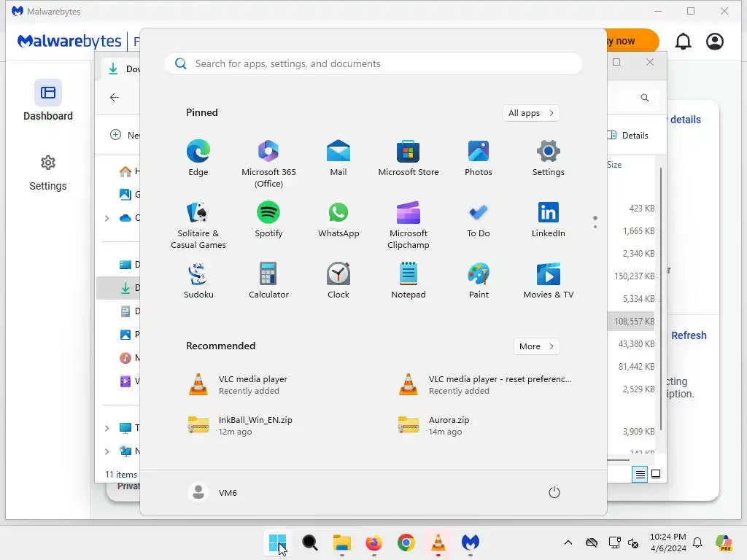Open Notepad from pinned apps
747x560 pixels.
pyautogui.click(x=409, y=281)
